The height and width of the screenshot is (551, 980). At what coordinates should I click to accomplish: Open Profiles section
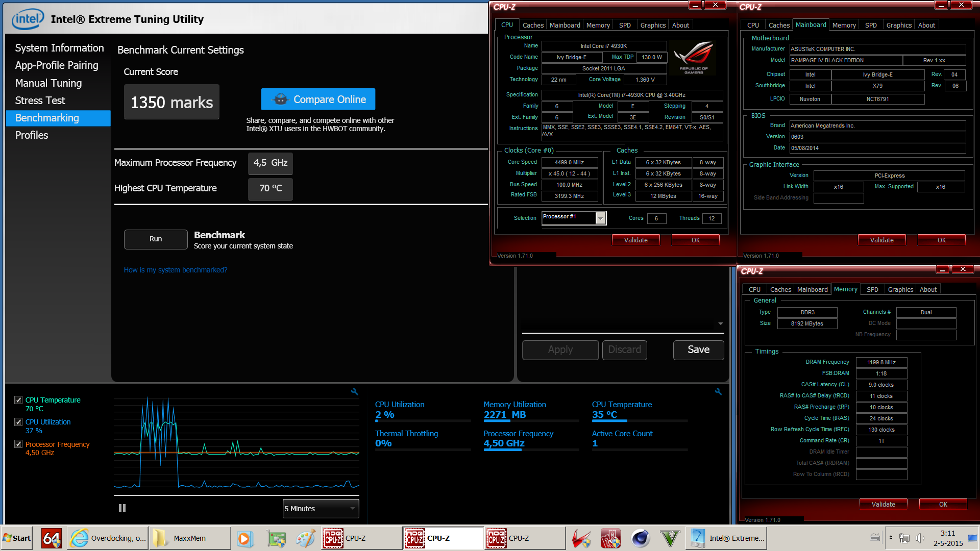pyautogui.click(x=32, y=135)
